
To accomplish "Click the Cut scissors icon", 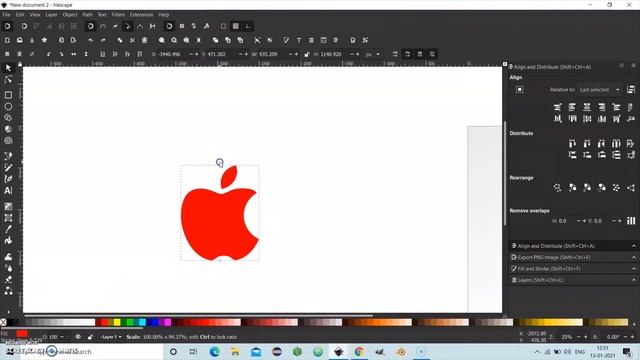I will click(x=132, y=40).
